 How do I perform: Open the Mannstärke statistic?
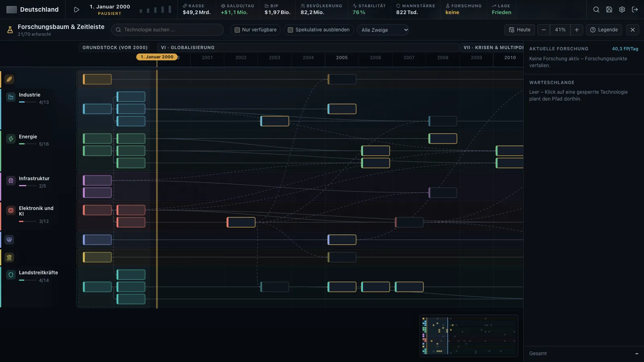(x=415, y=9)
